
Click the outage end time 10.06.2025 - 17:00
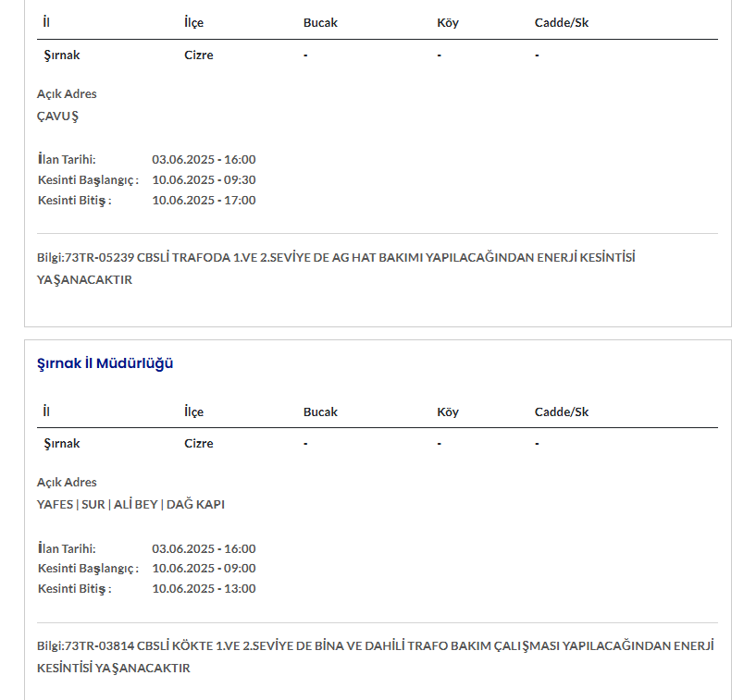[204, 200]
